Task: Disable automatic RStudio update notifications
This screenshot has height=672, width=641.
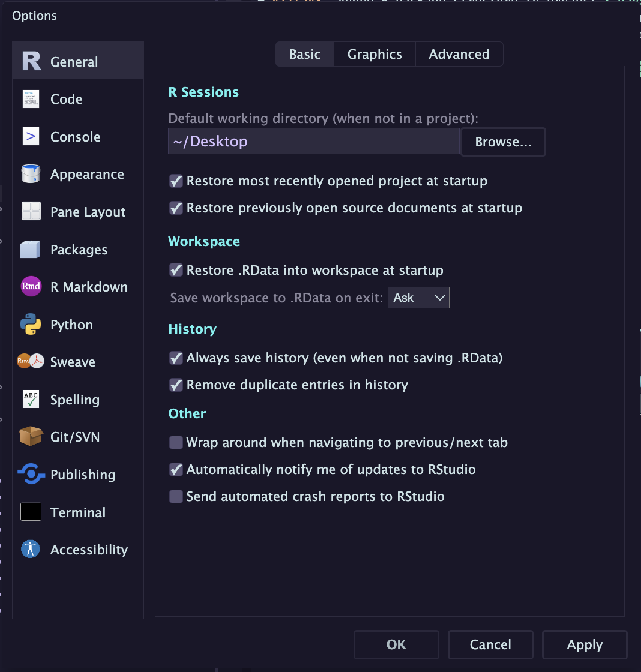Action: pos(176,469)
